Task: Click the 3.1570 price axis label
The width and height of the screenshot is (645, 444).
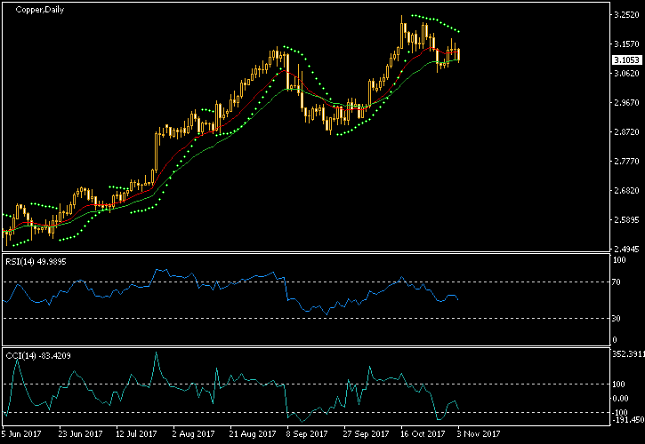Action: coord(626,44)
